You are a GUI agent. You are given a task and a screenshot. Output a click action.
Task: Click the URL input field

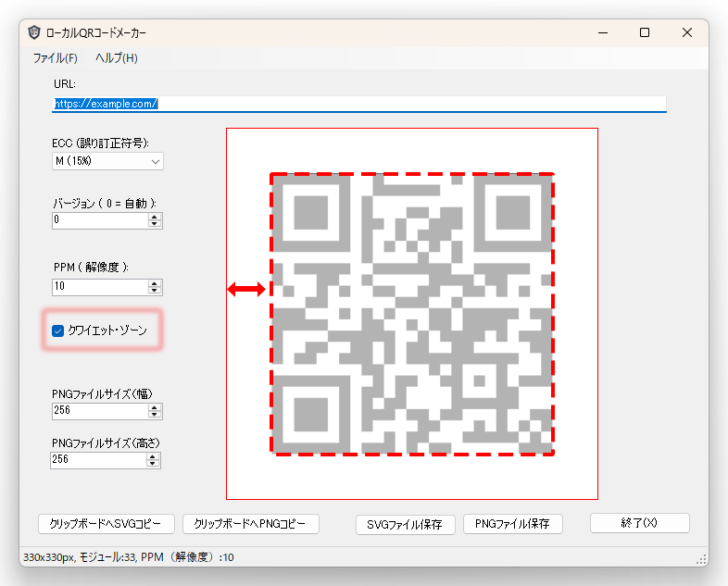coord(359,104)
